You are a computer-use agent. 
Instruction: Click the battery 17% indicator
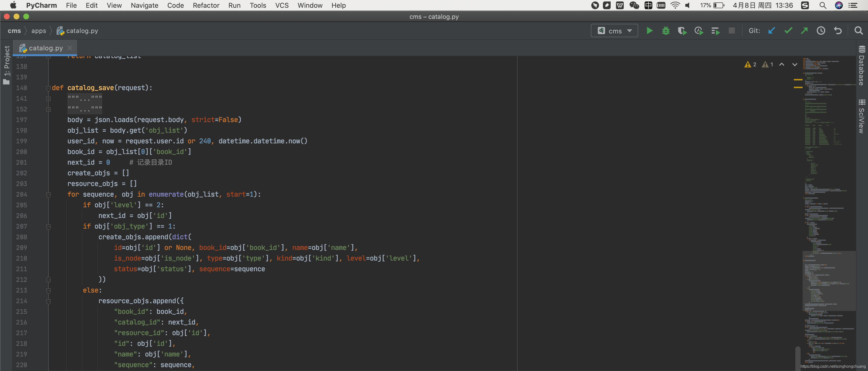712,5
